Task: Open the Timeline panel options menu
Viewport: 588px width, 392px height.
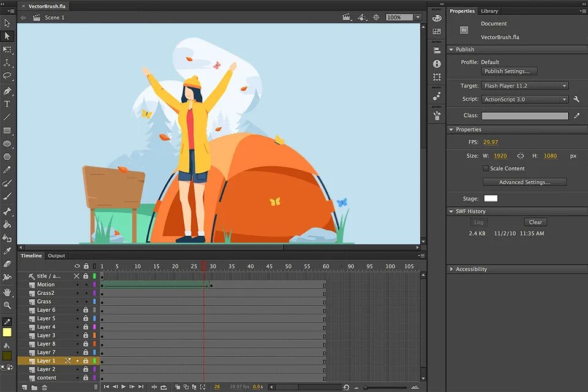Action: [x=421, y=256]
